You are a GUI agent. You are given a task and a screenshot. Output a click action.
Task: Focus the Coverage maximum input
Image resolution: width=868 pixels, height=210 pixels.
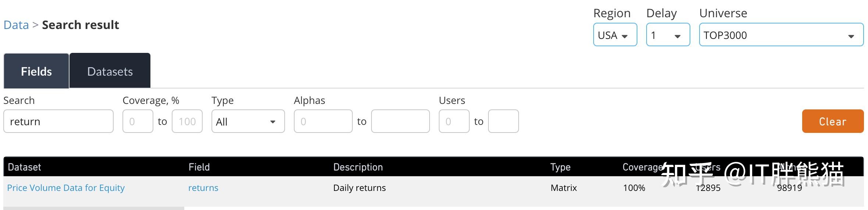[187, 122]
